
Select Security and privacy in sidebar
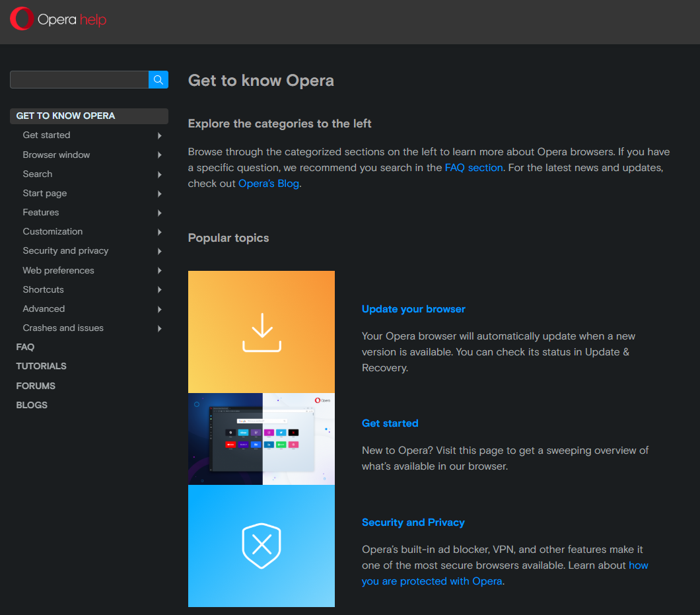click(65, 251)
